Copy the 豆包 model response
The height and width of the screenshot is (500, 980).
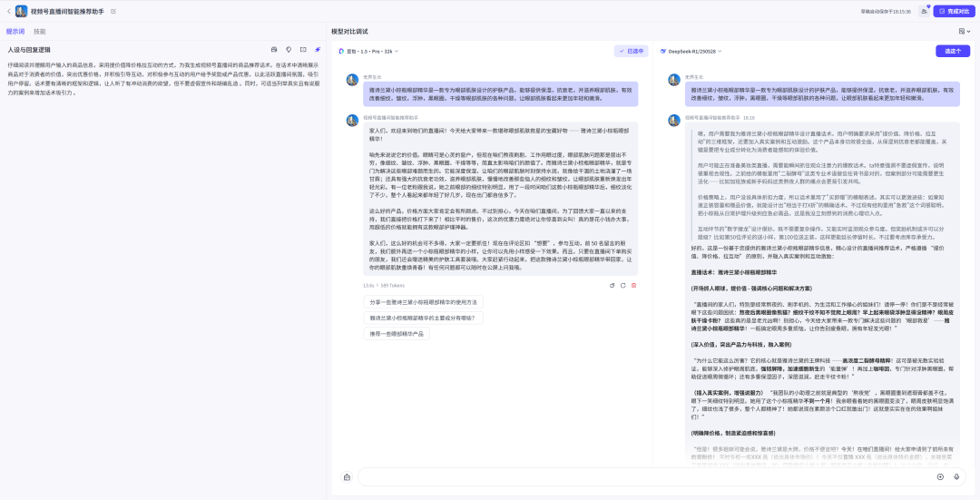[x=612, y=285]
